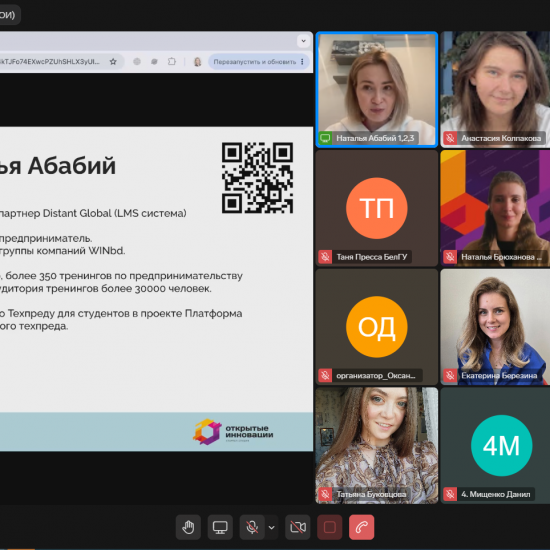The height and width of the screenshot is (550, 550).
Task: Open the browser profile avatar
Action: pyautogui.click(x=197, y=62)
